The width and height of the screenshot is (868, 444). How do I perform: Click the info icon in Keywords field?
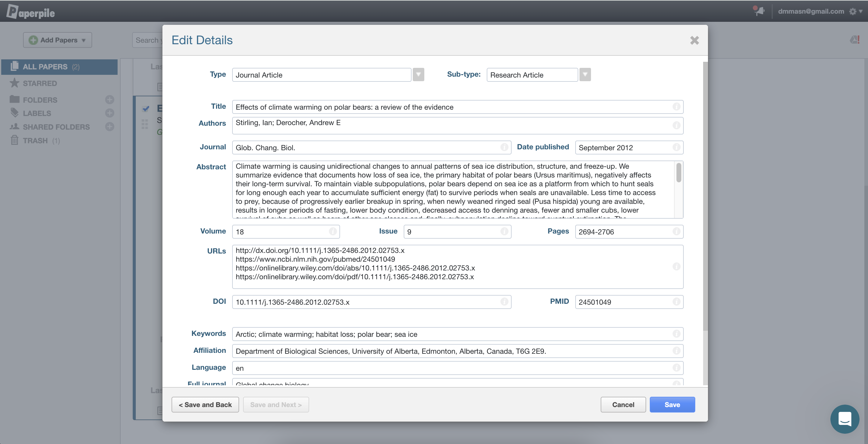pyautogui.click(x=676, y=333)
